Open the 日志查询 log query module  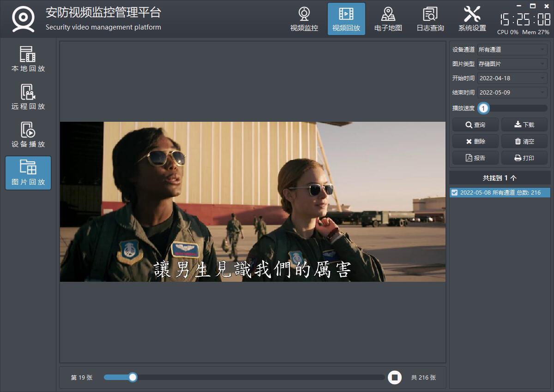click(430, 19)
